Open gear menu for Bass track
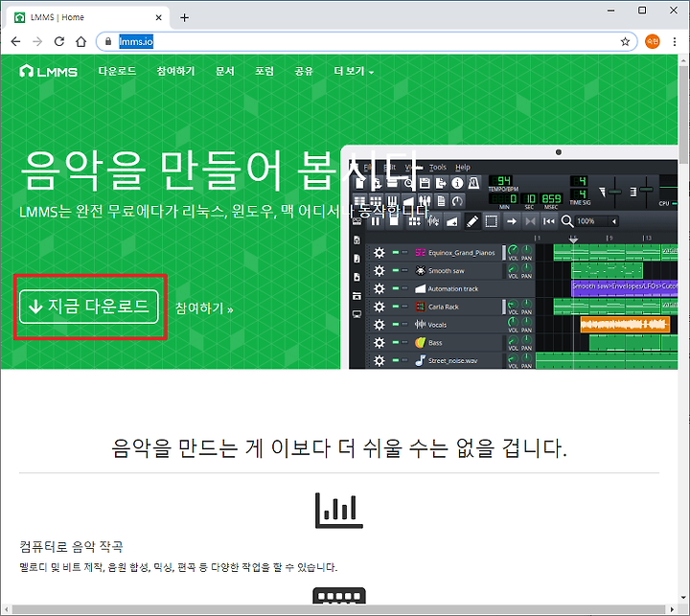The image size is (690, 616). coord(379,342)
